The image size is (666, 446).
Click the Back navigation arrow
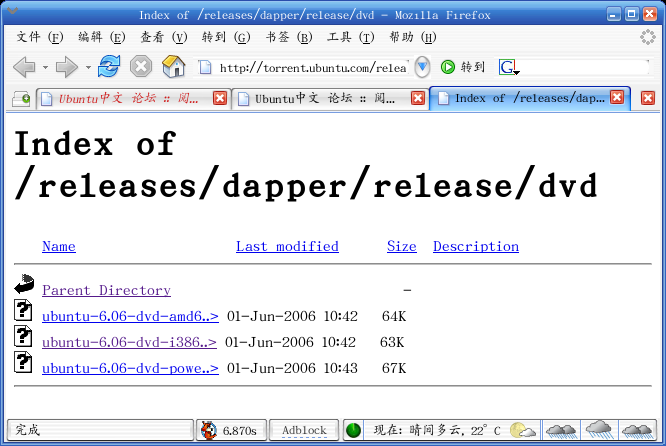[x=24, y=67]
